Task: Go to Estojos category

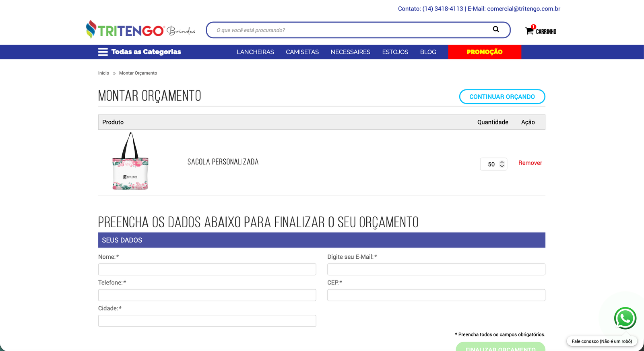Action: pyautogui.click(x=395, y=52)
